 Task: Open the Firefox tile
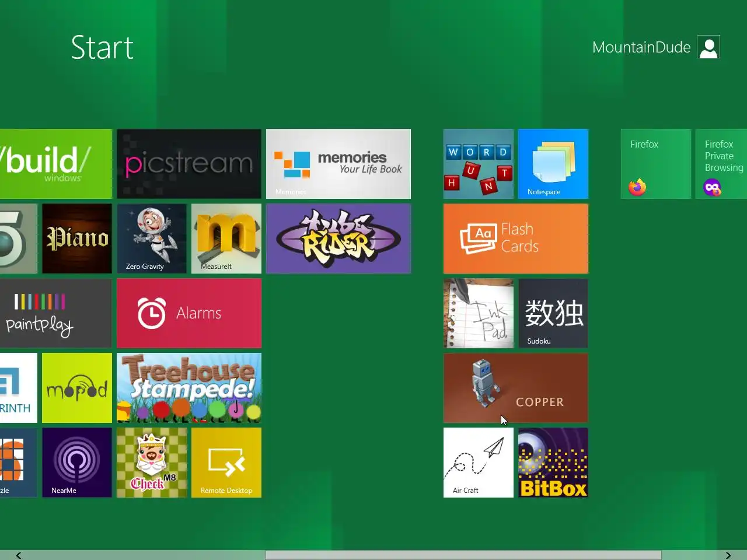[x=656, y=164]
